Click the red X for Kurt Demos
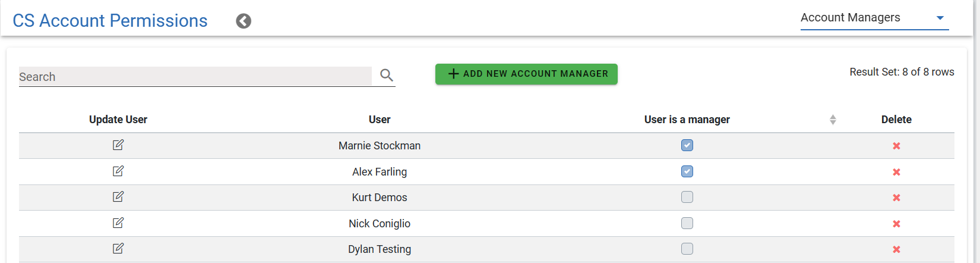The width and height of the screenshot is (980, 263). point(896,198)
